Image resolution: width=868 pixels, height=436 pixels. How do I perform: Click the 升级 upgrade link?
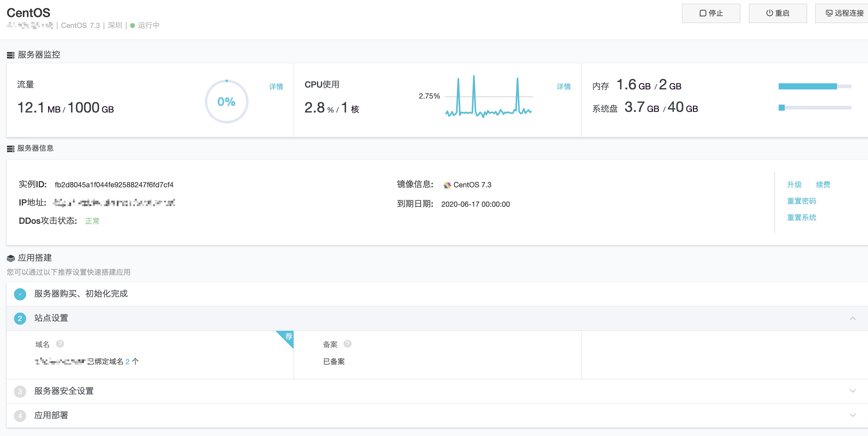[794, 185]
